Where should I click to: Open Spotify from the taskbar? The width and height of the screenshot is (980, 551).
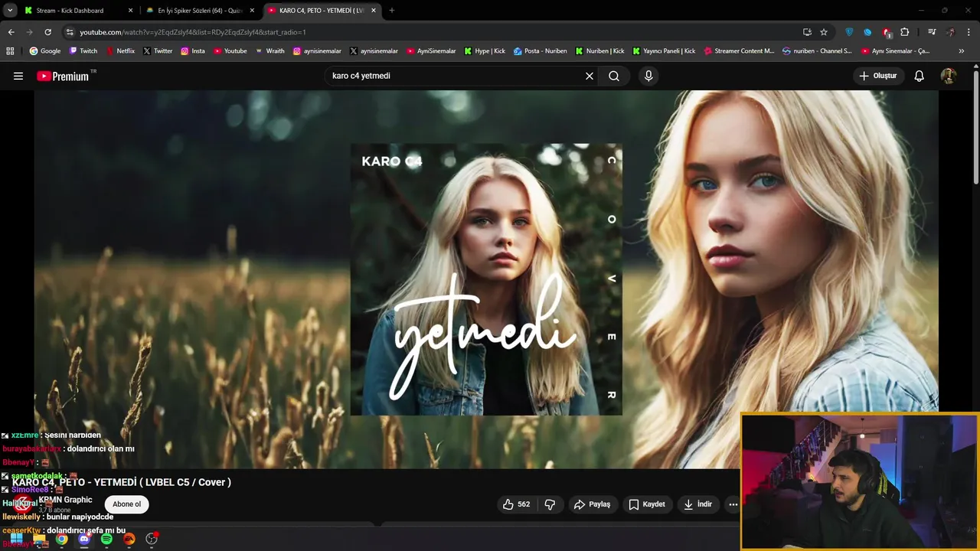pyautogui.click(x=106, y=540)
